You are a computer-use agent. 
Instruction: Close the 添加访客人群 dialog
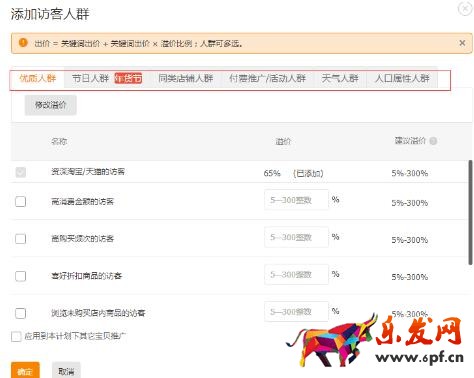pyautogui.click(x=466, y=8)
